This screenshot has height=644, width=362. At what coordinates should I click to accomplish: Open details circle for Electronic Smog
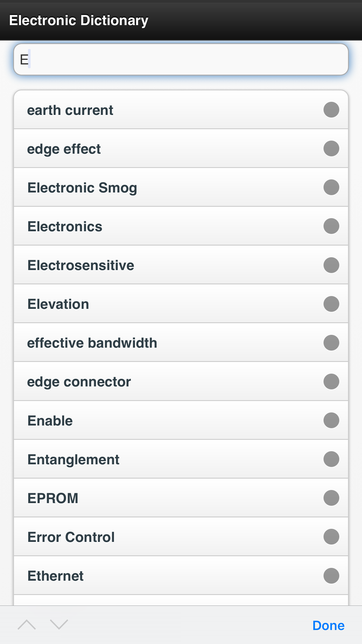(x=331, y=187)
